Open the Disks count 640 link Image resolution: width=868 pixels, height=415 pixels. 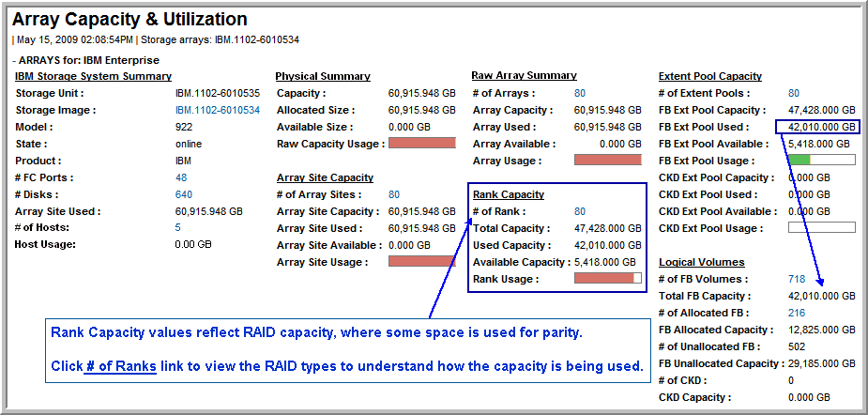pyautogui.click(x=184, y=194)
